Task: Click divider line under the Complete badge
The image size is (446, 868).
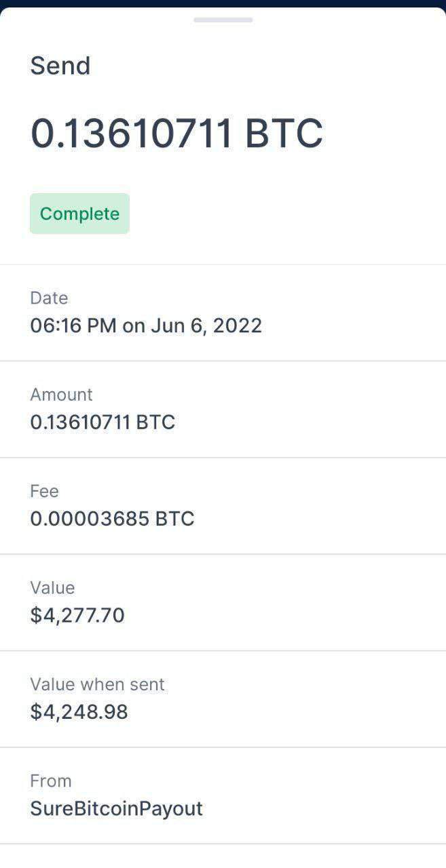Action: pyautogui.click(x=223, y=264)
